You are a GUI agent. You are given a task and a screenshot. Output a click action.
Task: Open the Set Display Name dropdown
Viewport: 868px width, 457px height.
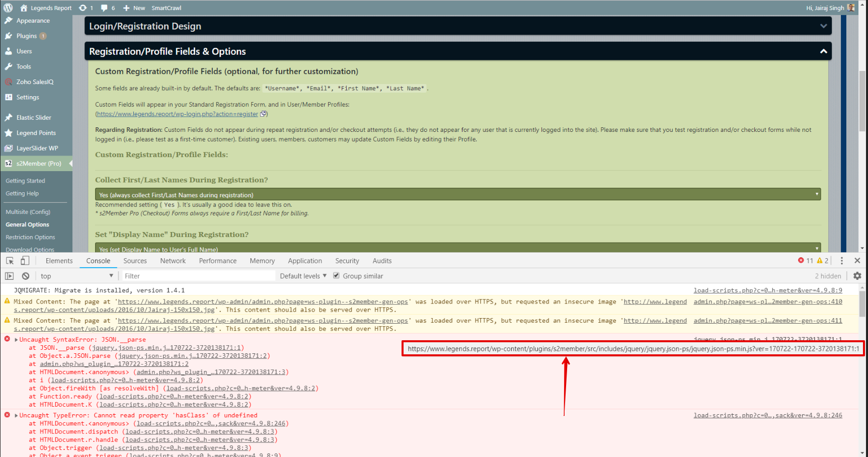(458, 248)
